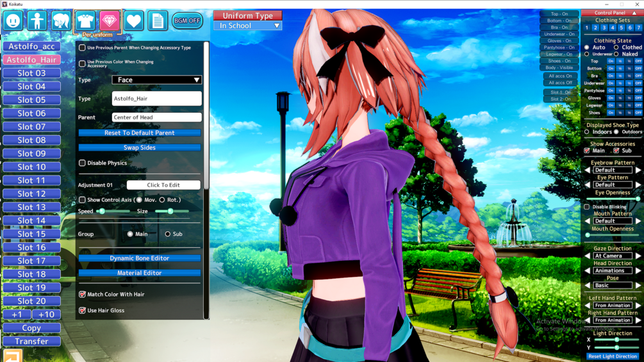Click Reset Light Direction
The height and width of the screenshot is (362, 644).
coord(613,356)
